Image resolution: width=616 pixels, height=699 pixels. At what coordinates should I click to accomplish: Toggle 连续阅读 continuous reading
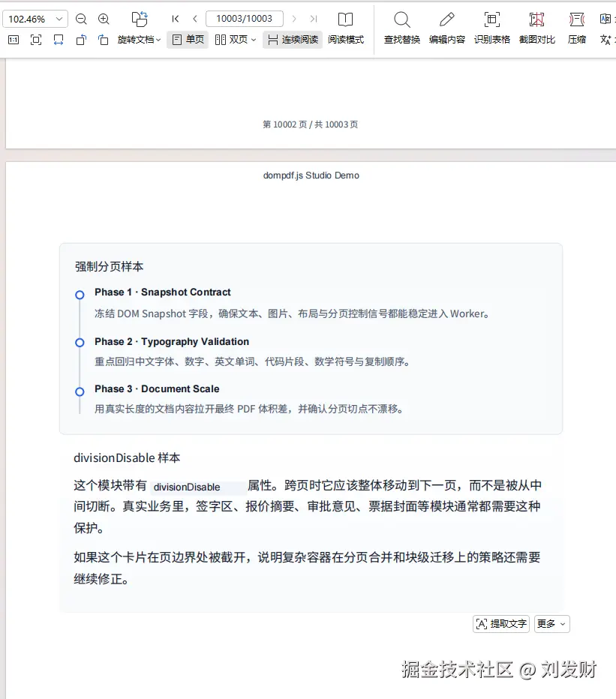[293, 40]
